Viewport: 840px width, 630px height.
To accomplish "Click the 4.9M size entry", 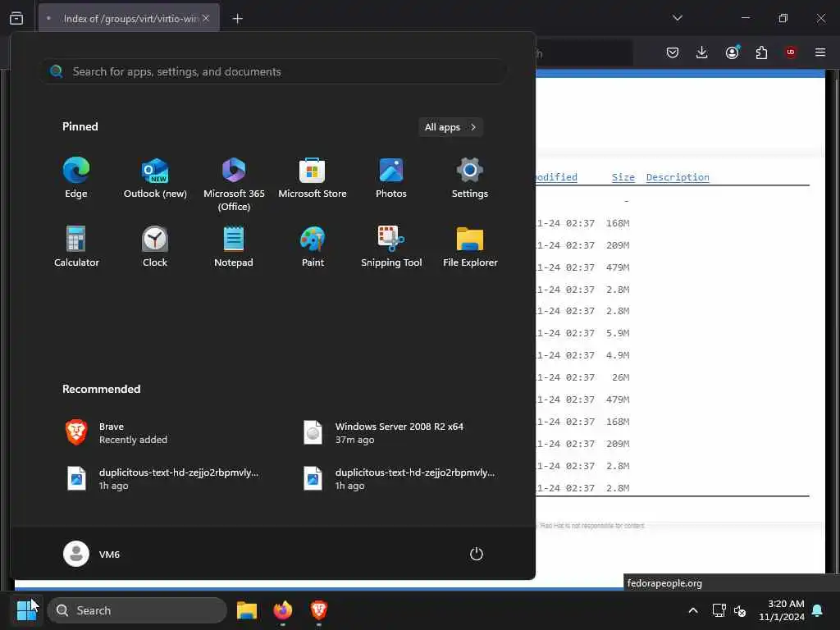I will pos(618,355).
